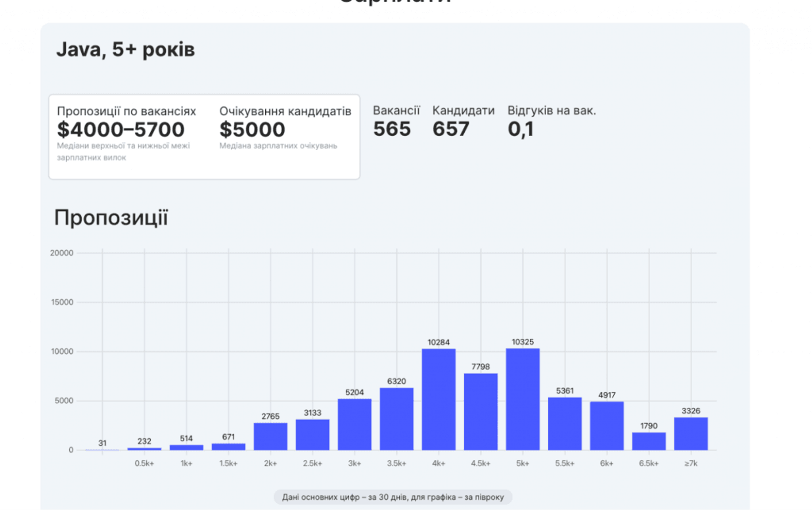Viewport: 812px width, 510px height.
Task: Click the 6.5k+ bar showing 1790
Action: coord(649,441)
